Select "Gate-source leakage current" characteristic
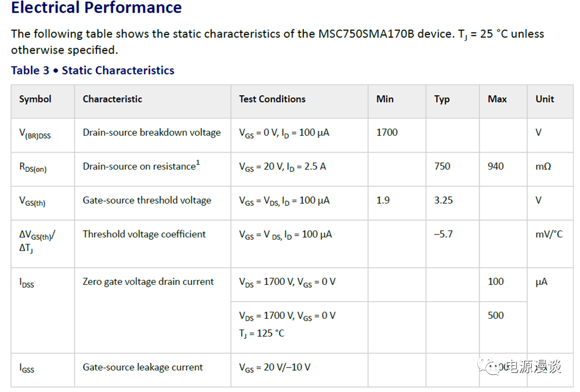The height and width of the screenshot is (392, 580). pos(143,368)
